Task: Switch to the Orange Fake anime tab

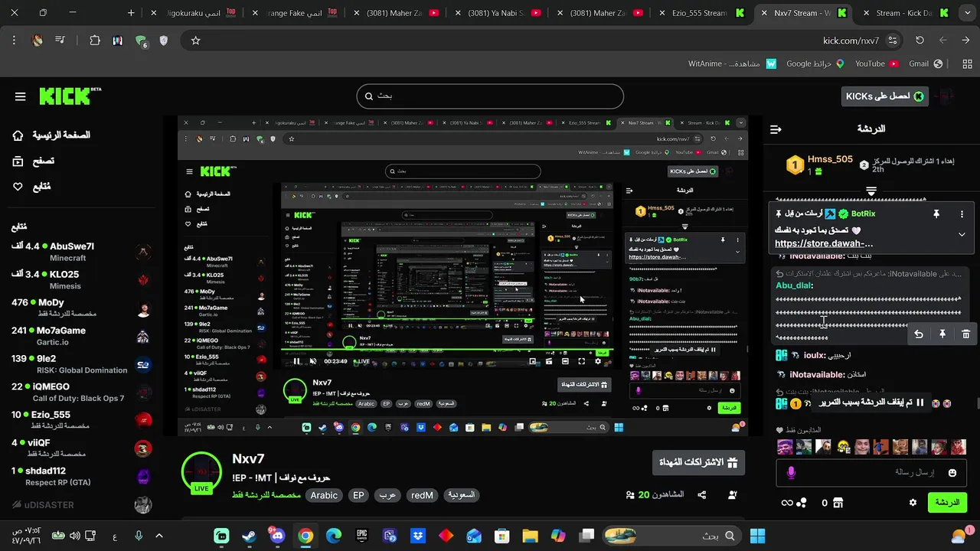Action: [296, 13]
